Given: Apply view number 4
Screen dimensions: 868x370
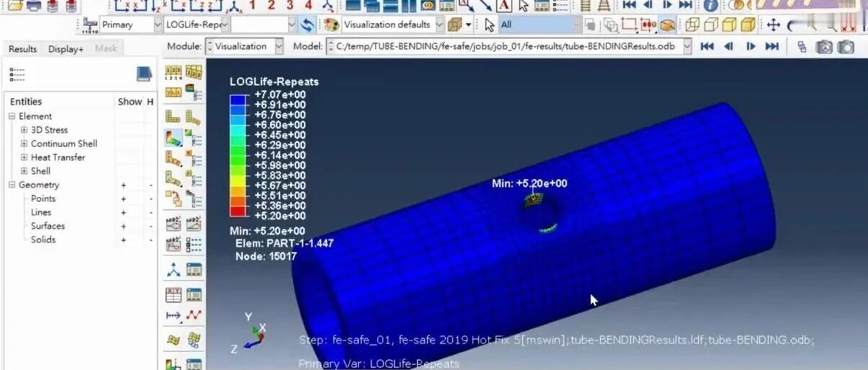Looking at the screenshot, I should [308, 5].
